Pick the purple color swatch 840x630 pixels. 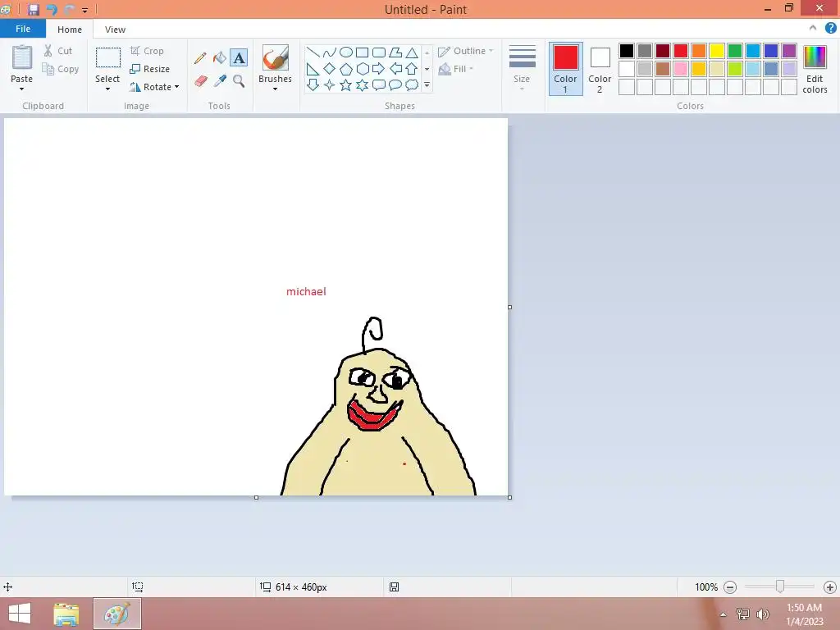pos(789,51)
